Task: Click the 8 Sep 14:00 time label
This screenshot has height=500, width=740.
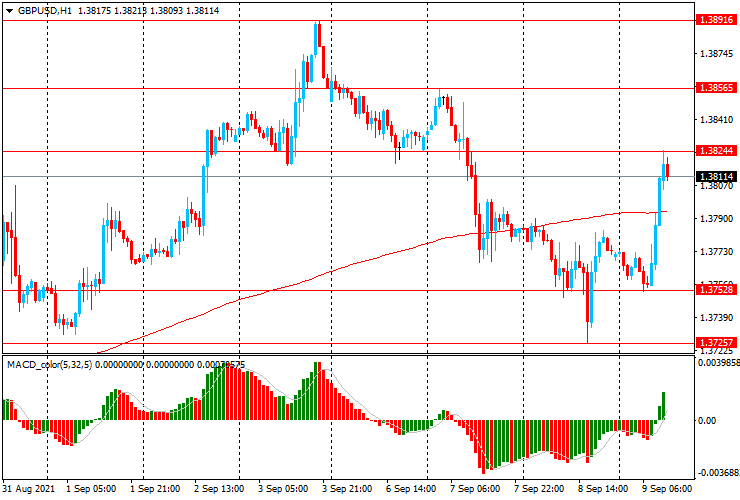Action: click(603, 489)
